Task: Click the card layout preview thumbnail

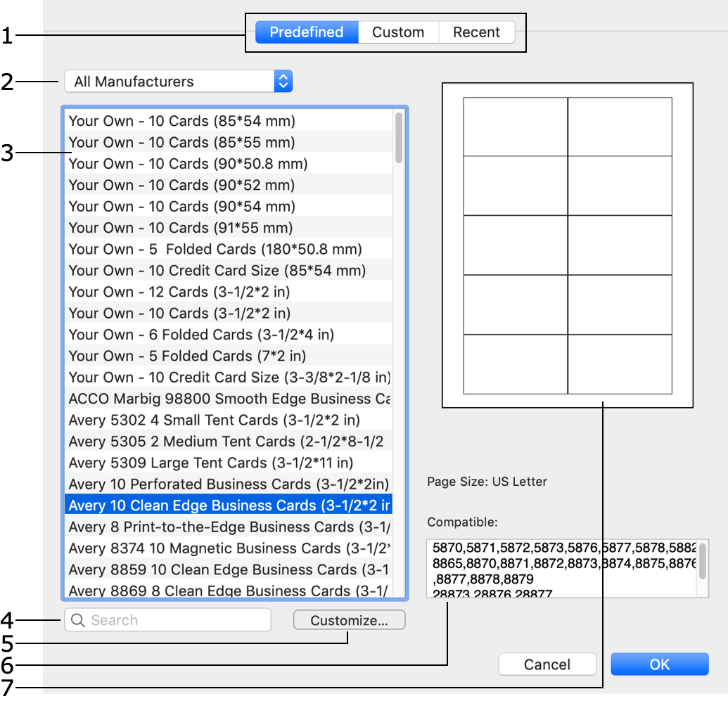Action: (x=568, y=245)
